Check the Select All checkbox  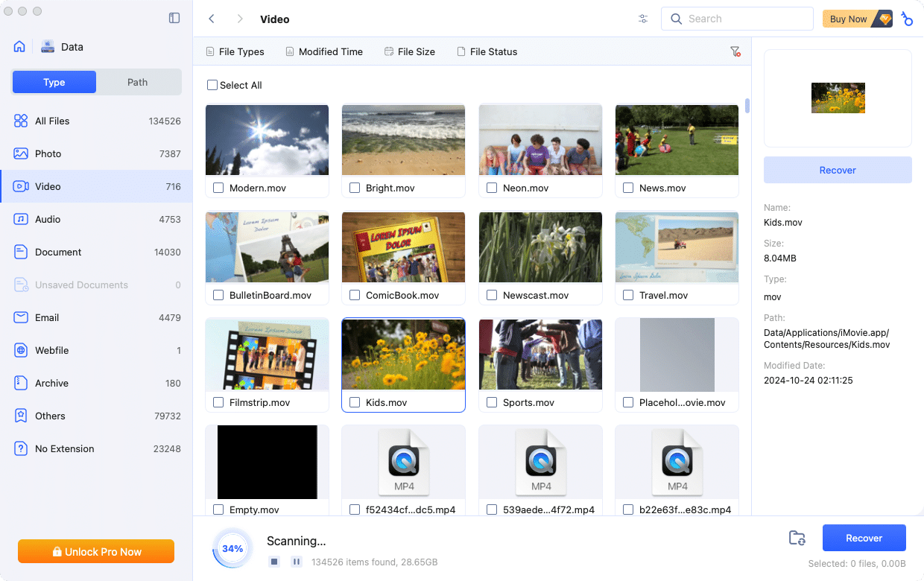tap(212, 85)
